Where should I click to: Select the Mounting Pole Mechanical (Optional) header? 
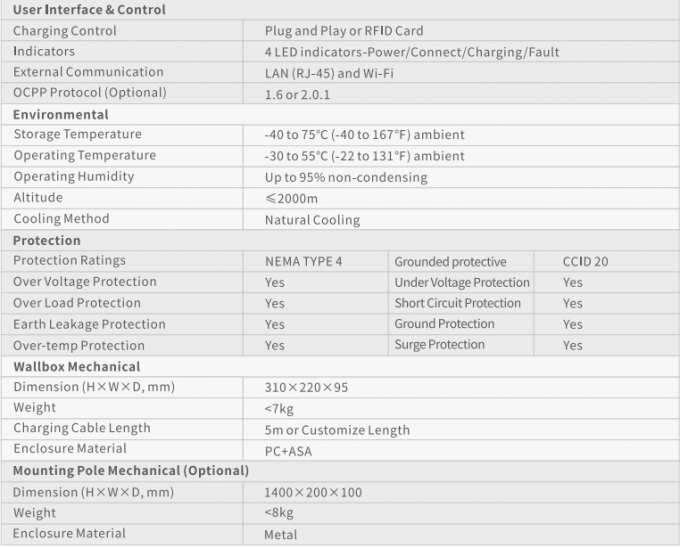(x=131, y=471)
